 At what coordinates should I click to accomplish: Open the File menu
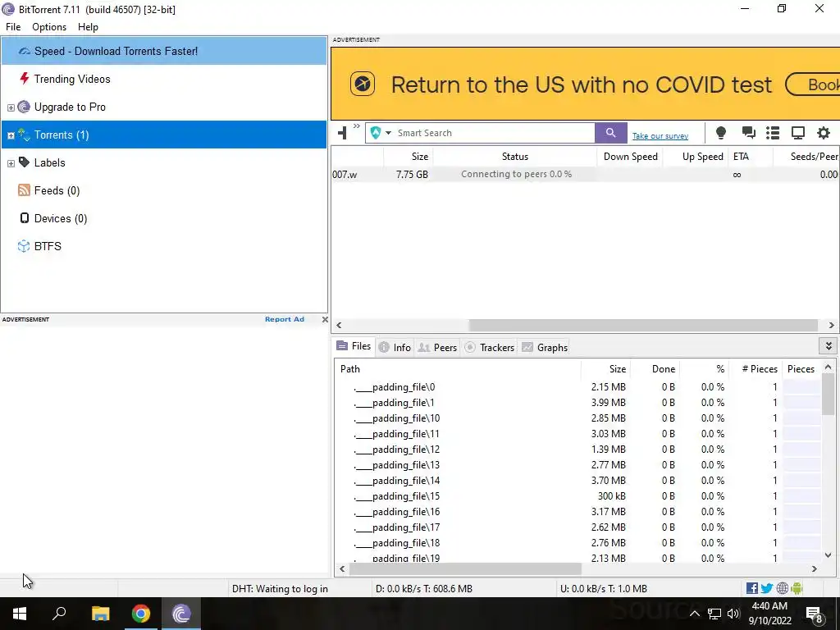[x=13, y=27]
